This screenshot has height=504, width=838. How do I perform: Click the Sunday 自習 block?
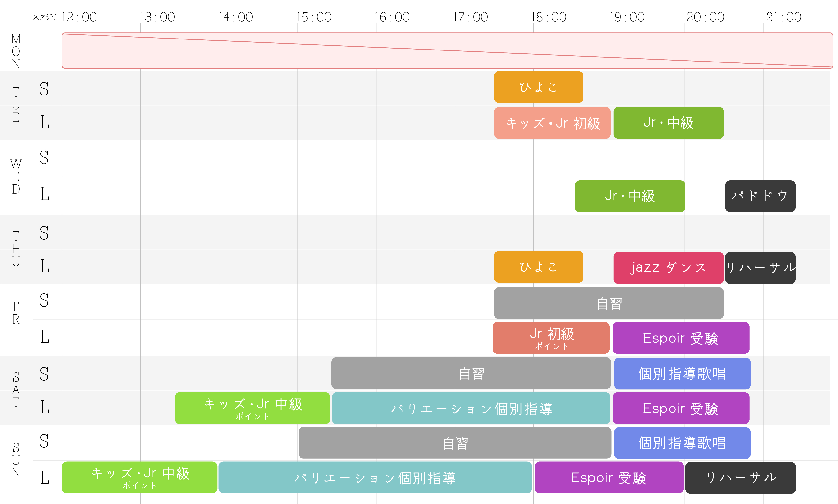(x=455, y=443)
